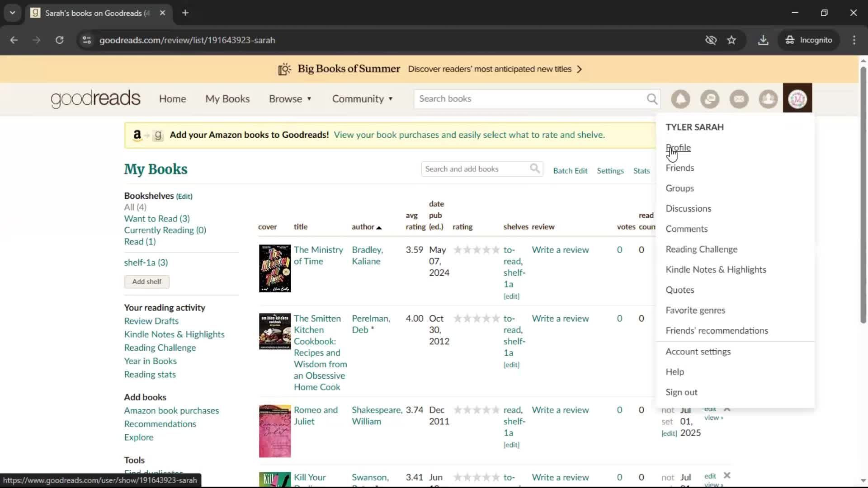Open the notifications bell icon
Viewport: 868px width, 488px height.
coord(680,99)
